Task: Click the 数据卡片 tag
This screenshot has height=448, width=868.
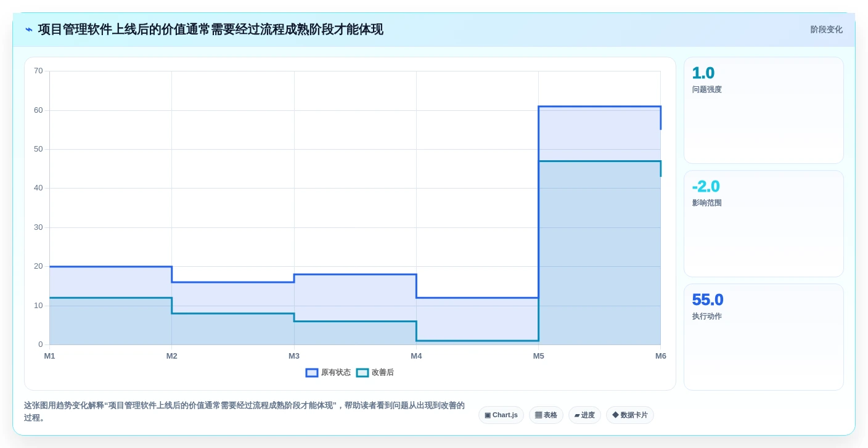Action: pos(630,415)
